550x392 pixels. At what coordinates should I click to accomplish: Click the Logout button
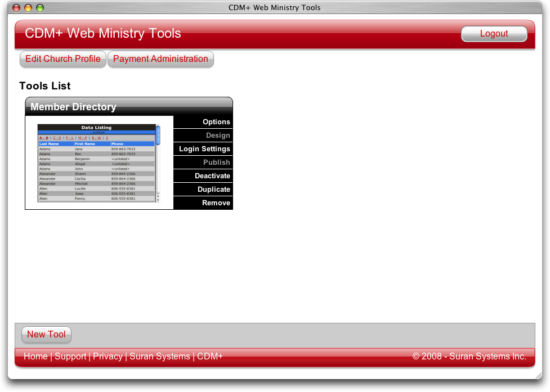(494, 34)
